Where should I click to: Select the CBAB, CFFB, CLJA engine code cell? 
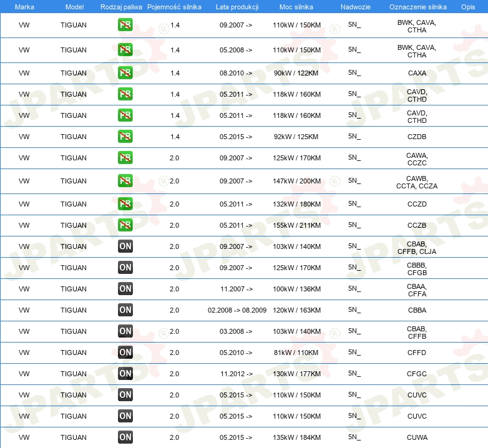pyautogui.click(x=417, y=248)
